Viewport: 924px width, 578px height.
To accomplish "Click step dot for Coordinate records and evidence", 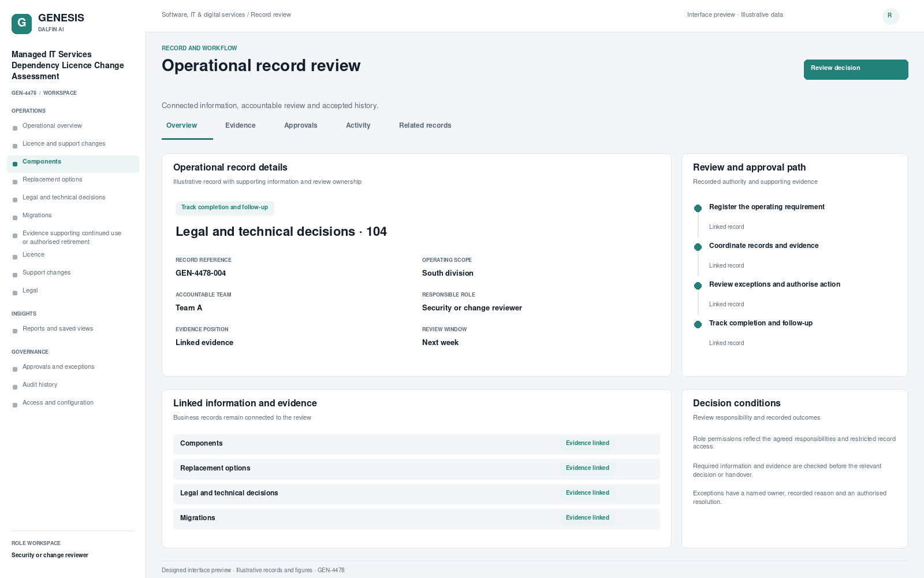I will pos(698,247).
